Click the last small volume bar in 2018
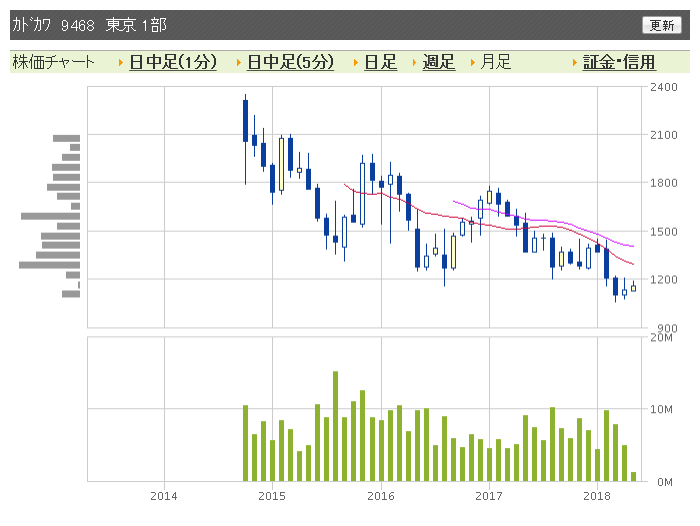The image size is (700, 526). click(633, 476)
